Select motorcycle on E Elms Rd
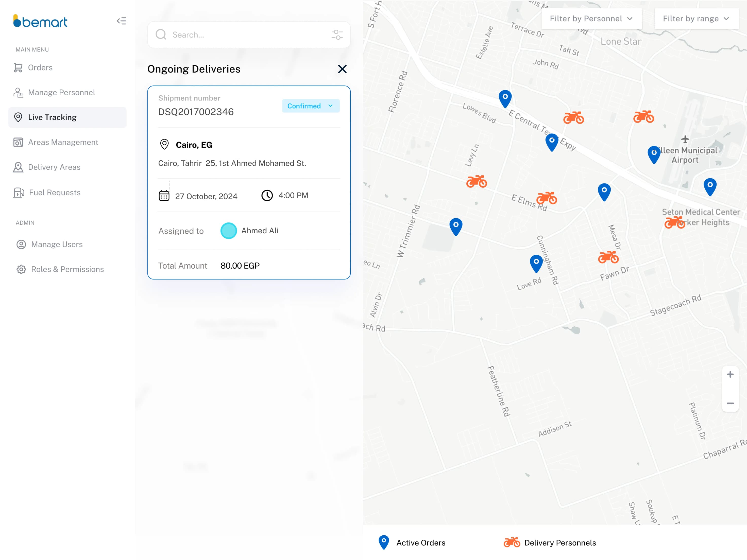The width and height of the screenshot is (747, 560). point(547,198)
